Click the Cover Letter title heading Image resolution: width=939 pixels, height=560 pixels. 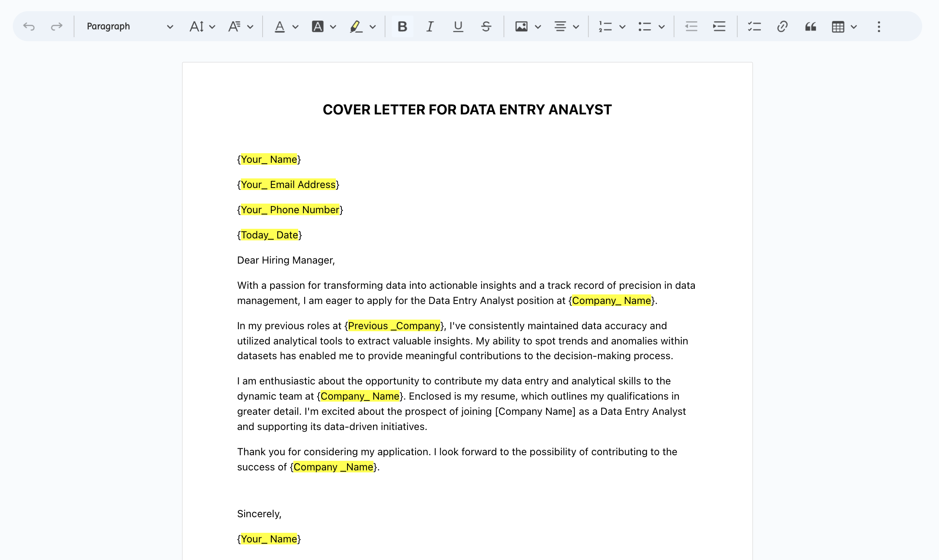tap(467, 110)
